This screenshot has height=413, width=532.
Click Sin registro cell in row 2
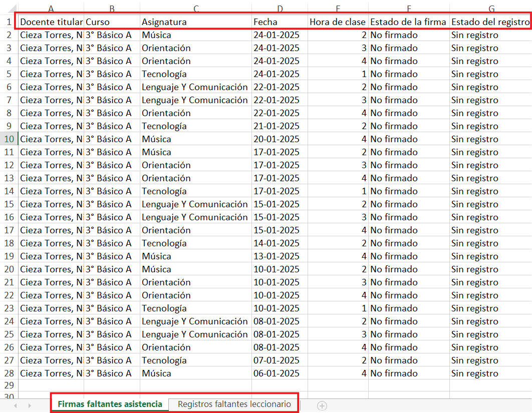pyautogui.click(x=490, y=35)
